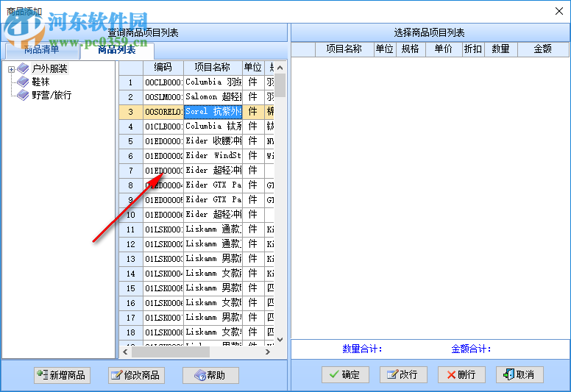Select row 6 Eider WindSt product name

click(213, 156)
